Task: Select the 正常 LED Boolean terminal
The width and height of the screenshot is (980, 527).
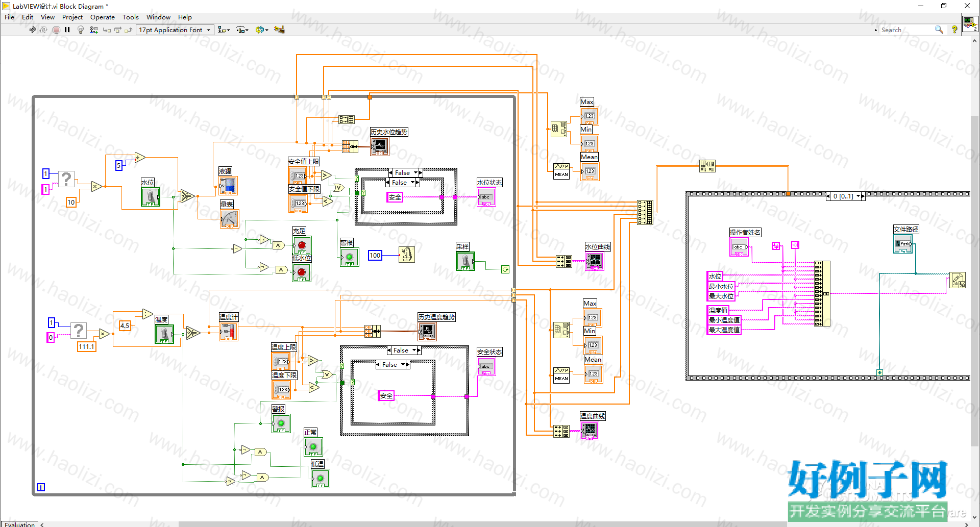Action: [313, 447]
